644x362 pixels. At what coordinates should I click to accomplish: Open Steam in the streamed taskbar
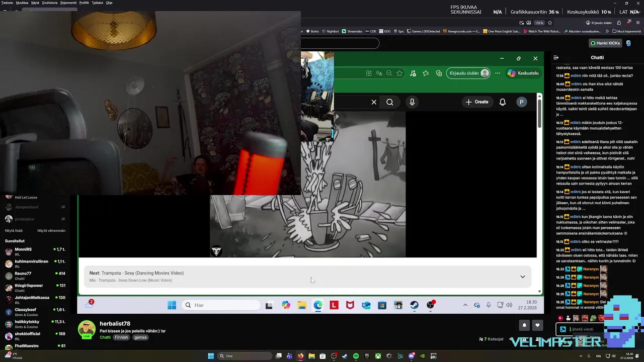coord(414,305)
